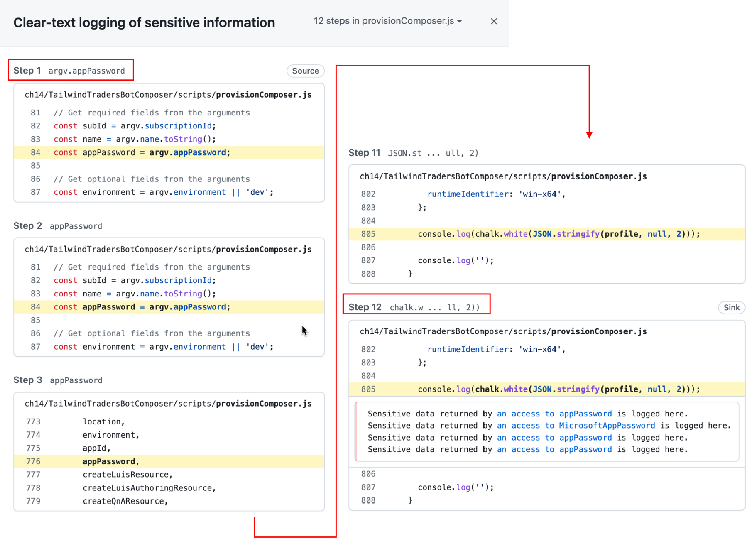Image resolution: width=756 pixels, height=538 pixels.
Task: Click 'an access to MicrosoftAppPassword' link
Action: point(576,425)
